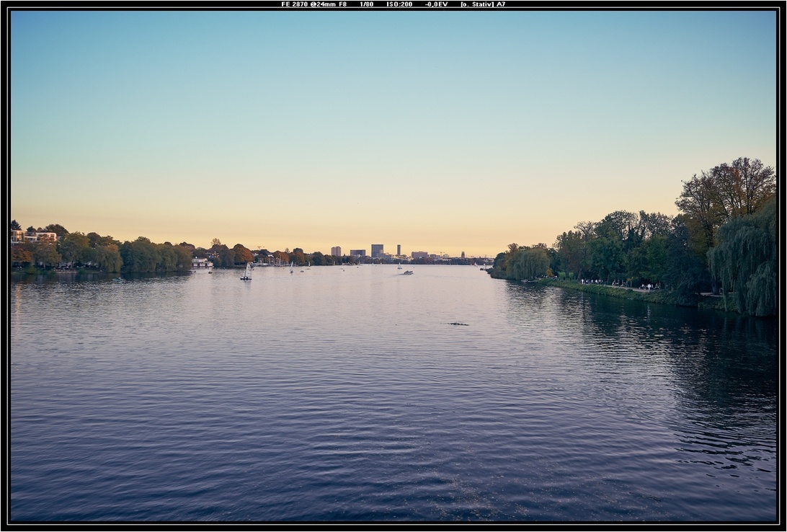Image resolution: width=787 pixels, height=532 pixels.
Task: Click the orange autumn tree on left shore
Action: tap(241, 254)
